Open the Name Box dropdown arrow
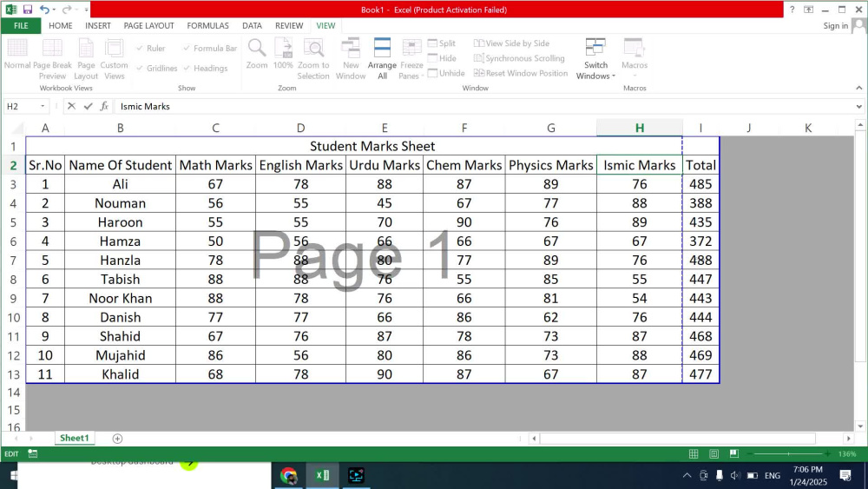 42,106
